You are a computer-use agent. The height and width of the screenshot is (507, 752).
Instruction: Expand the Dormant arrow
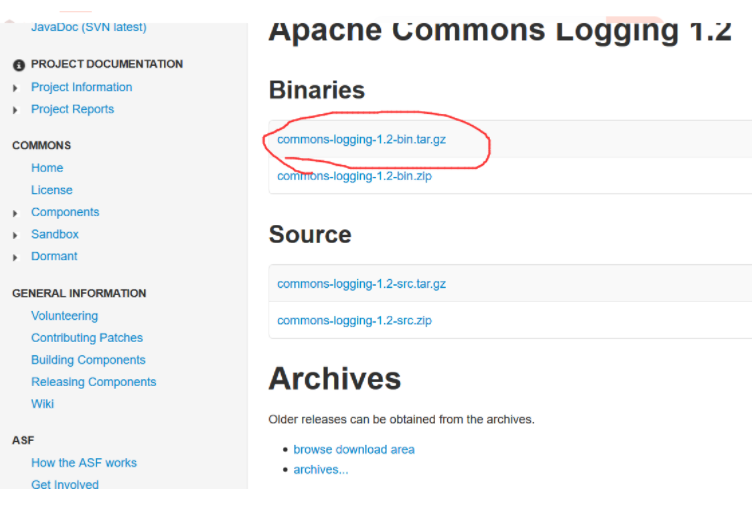(15, 258)
